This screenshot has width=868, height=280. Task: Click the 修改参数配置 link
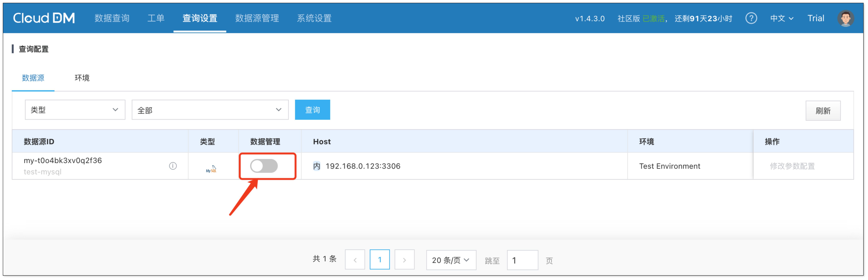click(792, 166)
